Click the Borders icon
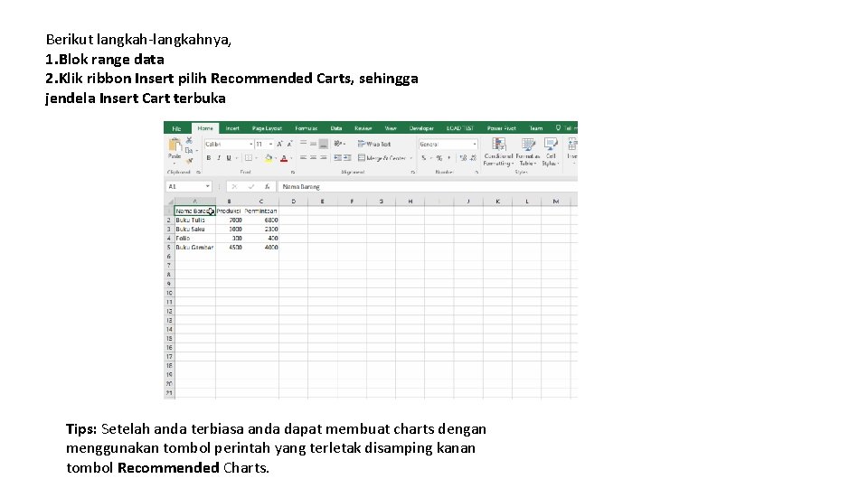The width and height of the screenshot is (868, 488). [x=249, y=157]
